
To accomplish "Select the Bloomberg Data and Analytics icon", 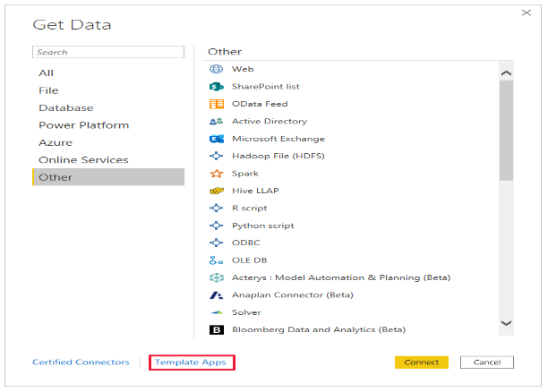I will [x=216, y=330].
